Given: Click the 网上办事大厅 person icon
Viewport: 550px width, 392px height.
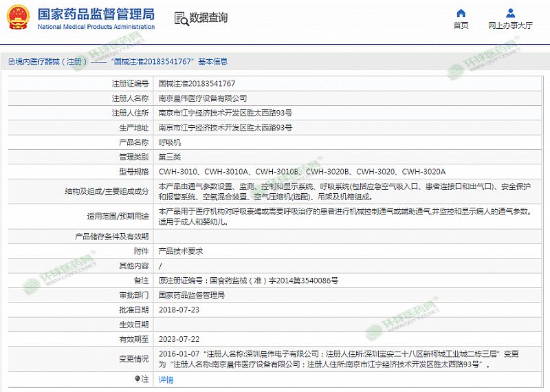Looking at the screenshot, I should [x=510, y=12].
